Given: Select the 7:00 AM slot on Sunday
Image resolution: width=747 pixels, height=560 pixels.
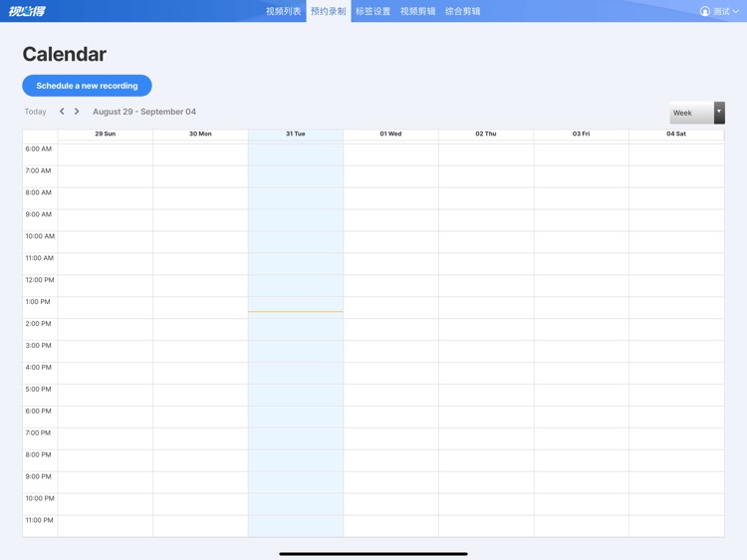Looking at the screenshot, I should click(x=106, y=176).
